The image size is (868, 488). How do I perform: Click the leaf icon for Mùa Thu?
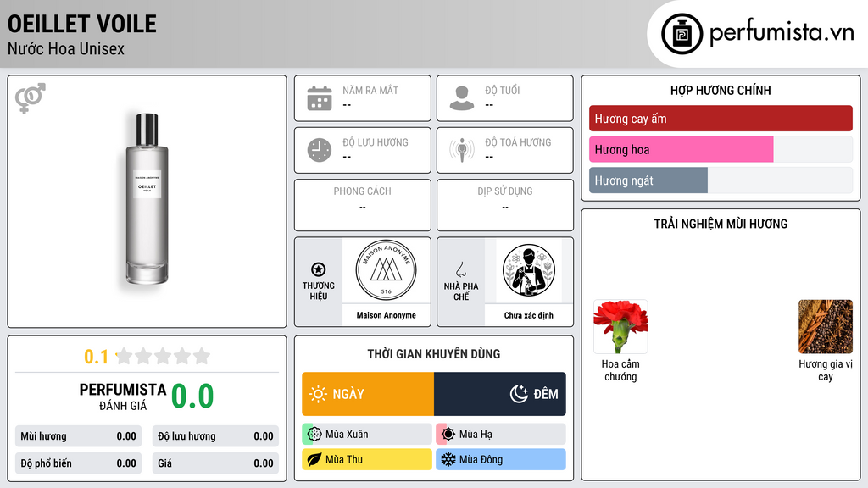pos(314,459)
